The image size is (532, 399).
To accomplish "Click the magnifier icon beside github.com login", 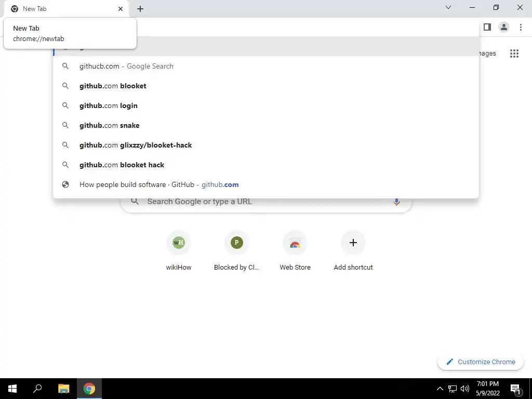I will coord(65,105).
